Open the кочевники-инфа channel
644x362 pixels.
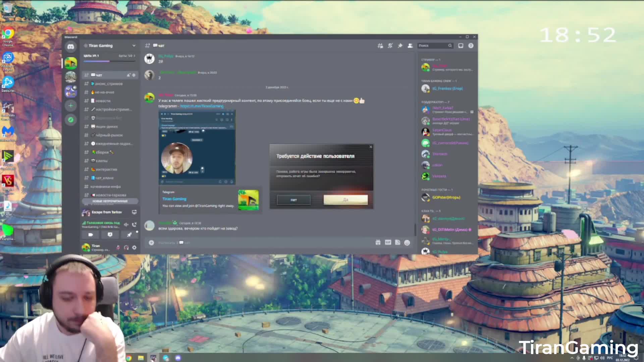tap(110, 186)
